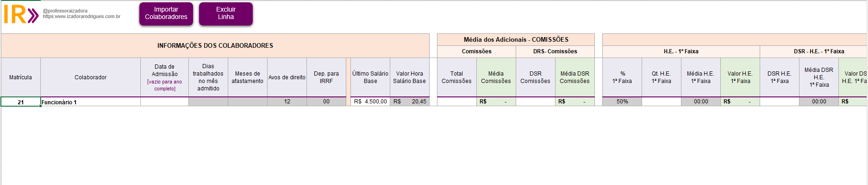This screenshot has width=868, height=185.
Task: Select the Matrícula cell with 21
Action: [21, 102]
